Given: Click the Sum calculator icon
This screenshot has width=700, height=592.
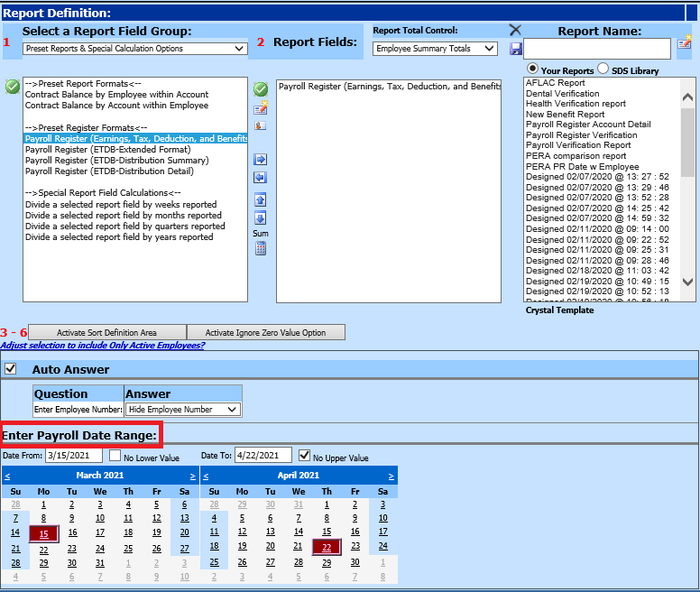Looking at the screenshot, I should click(x=260, y=249).
